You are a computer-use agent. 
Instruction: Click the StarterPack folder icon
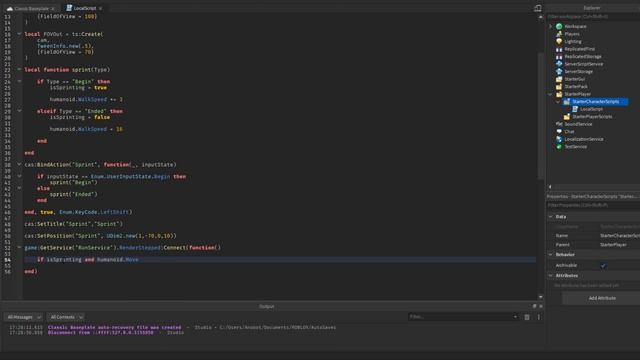(x=559, y=87)
